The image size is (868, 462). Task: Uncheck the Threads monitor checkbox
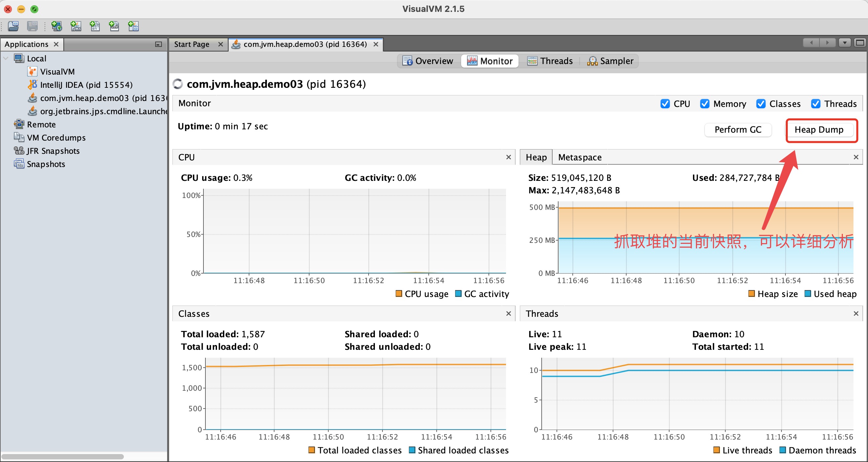point(816,104)
